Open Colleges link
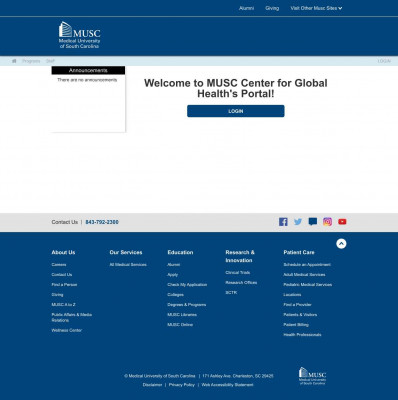The height and width of the screenshot is (400, 398). point(175,295)
